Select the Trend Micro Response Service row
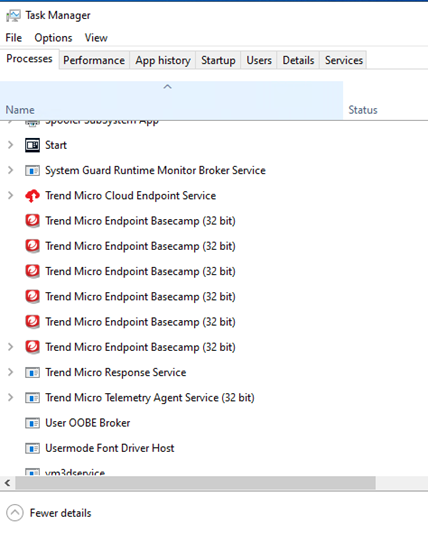The height and width of the screenshot is (533, 428). click(x=214, y=372)
